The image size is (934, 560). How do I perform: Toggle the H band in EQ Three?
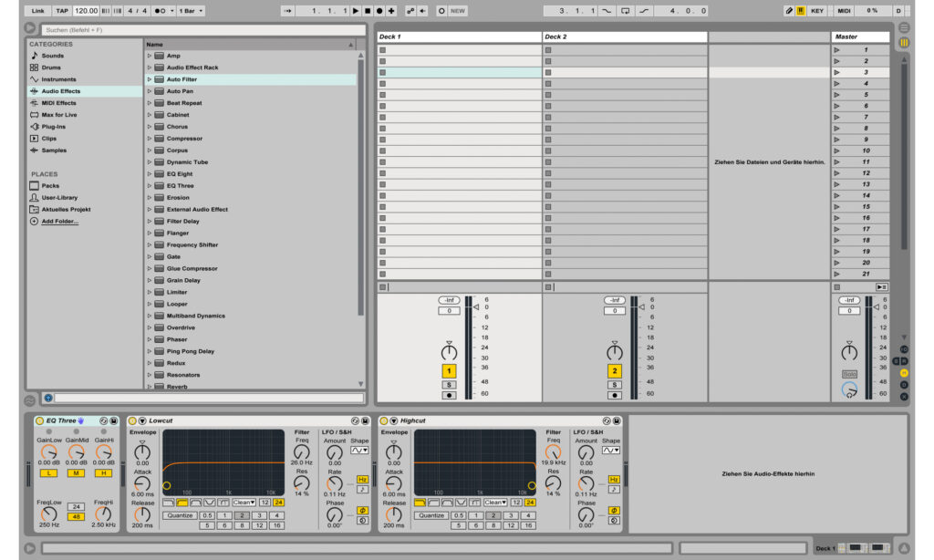coord(103,473)
